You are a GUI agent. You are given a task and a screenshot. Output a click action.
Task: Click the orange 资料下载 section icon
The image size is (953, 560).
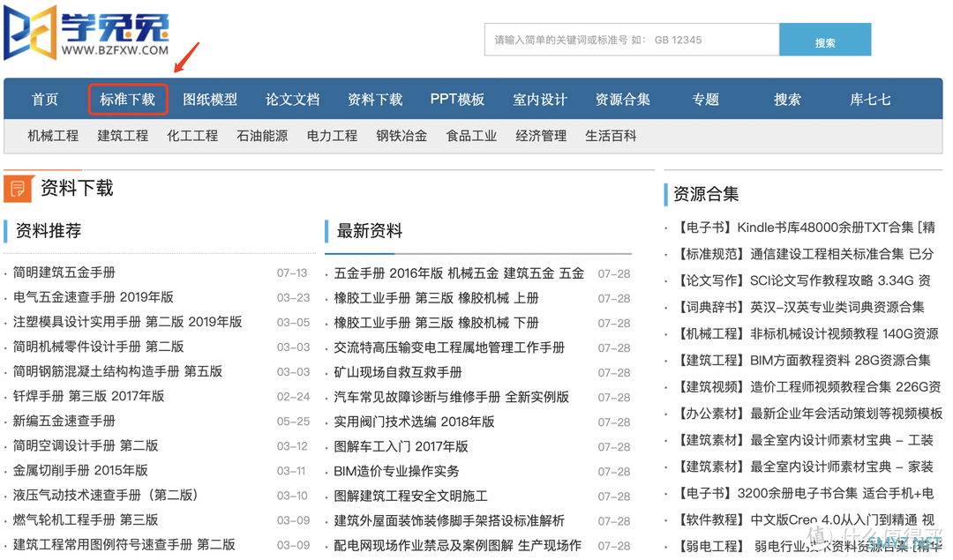[x=18, y=189]
